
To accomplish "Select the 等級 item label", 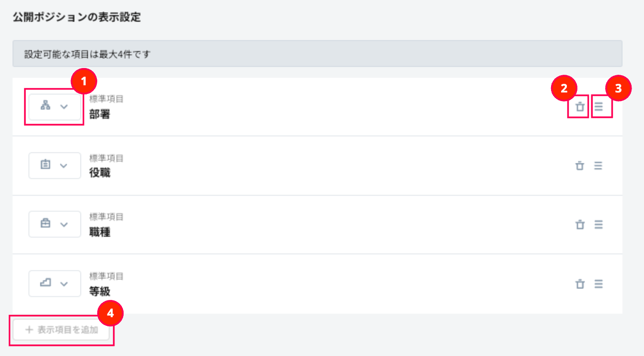I will (x=100, y=291).
